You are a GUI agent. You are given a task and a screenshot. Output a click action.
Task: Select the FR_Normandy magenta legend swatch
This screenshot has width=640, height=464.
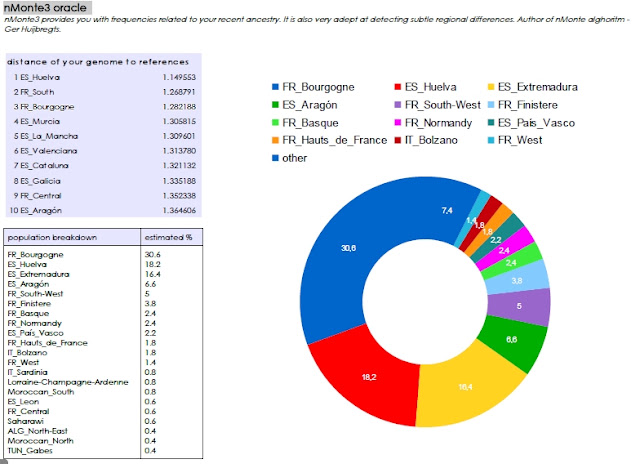[398, 122]
